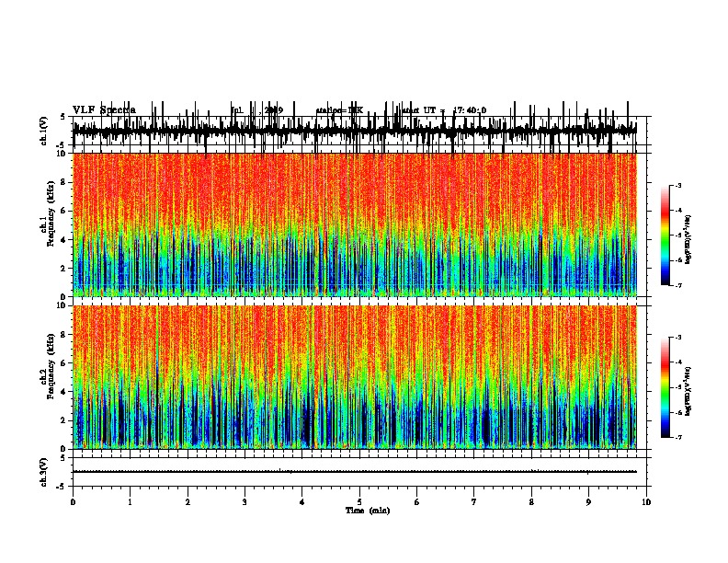Click the "0" tick on the time axis

tap(73, 502)
